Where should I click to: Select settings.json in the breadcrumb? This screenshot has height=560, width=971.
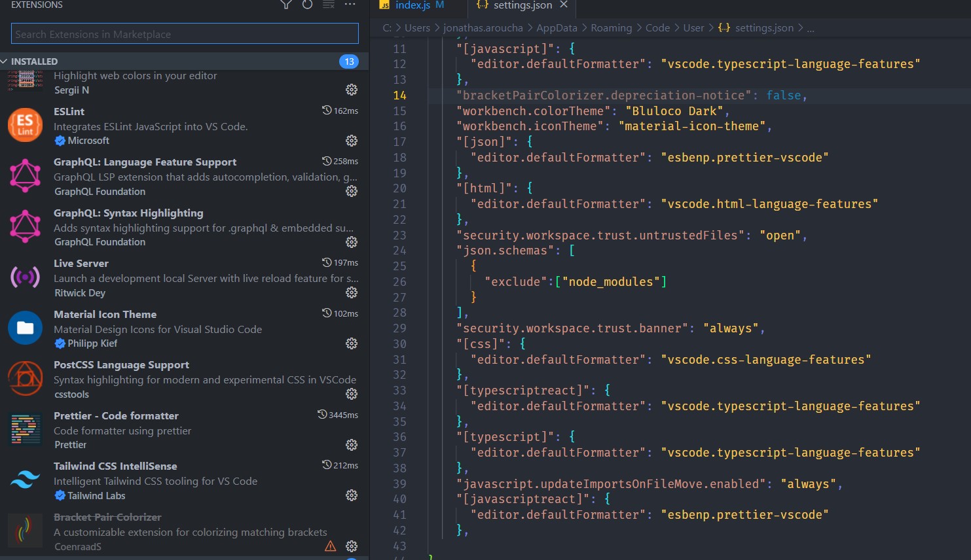coord(764,28)
